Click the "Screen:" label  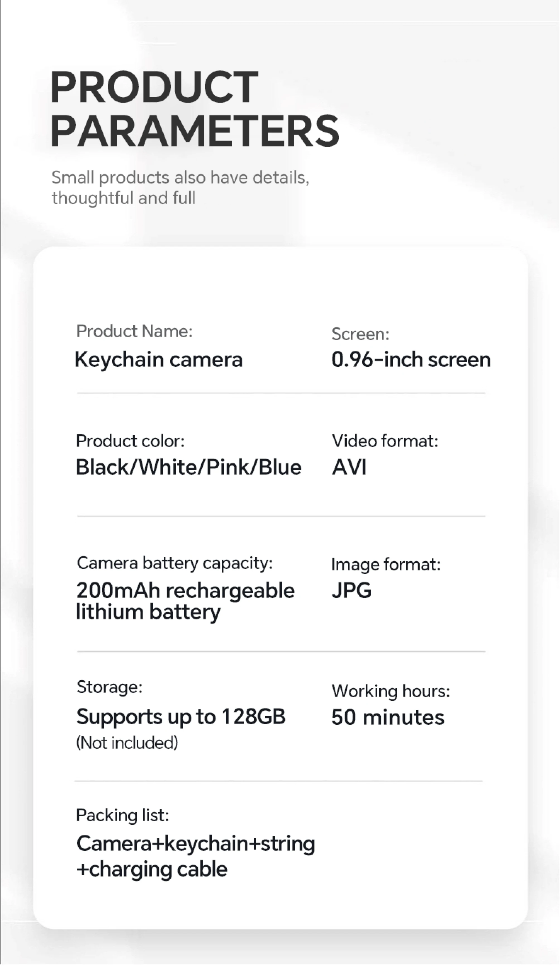[x=360, y=334]
